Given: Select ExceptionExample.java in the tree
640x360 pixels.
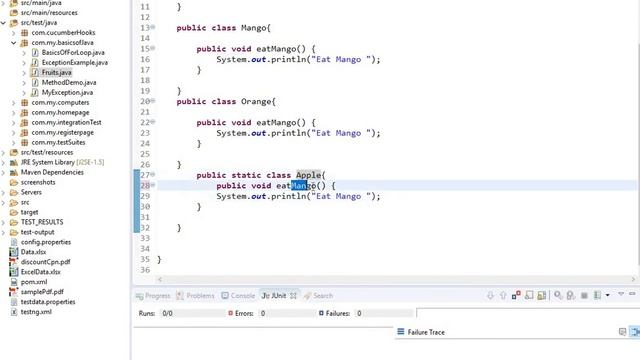Looking at the screenshot, I should tap(75, 62).
